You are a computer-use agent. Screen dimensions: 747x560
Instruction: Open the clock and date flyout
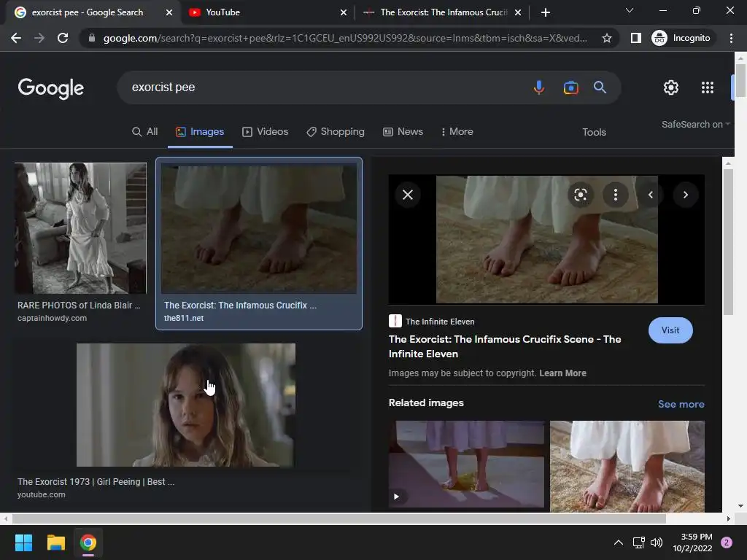pyautogui.click(x=692, y=542)
